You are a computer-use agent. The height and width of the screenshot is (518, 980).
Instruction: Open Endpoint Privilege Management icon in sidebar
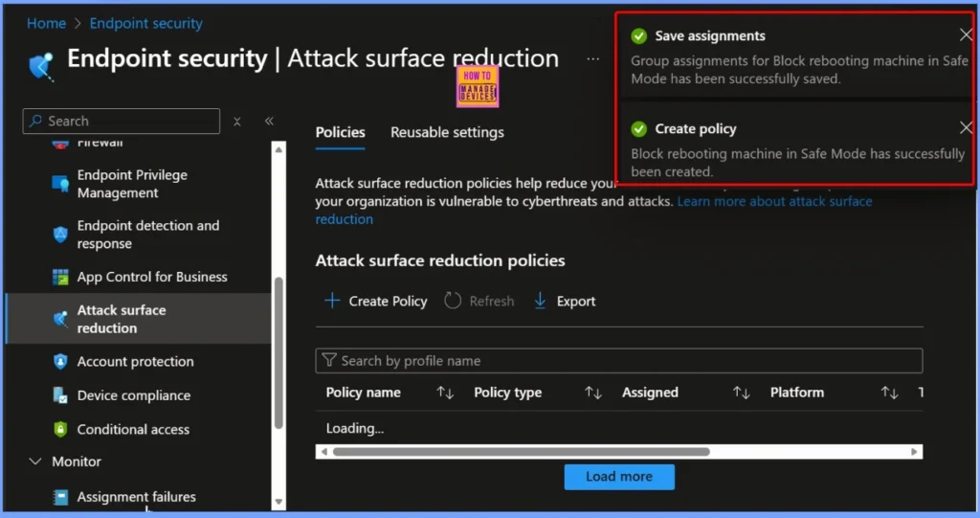60,183
